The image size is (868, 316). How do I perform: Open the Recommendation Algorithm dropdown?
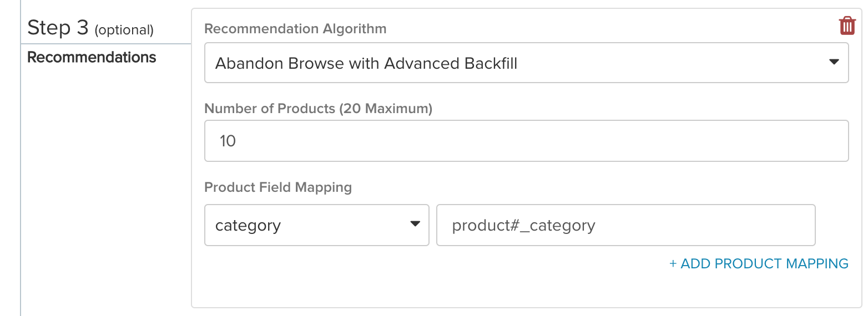[526, 63]
